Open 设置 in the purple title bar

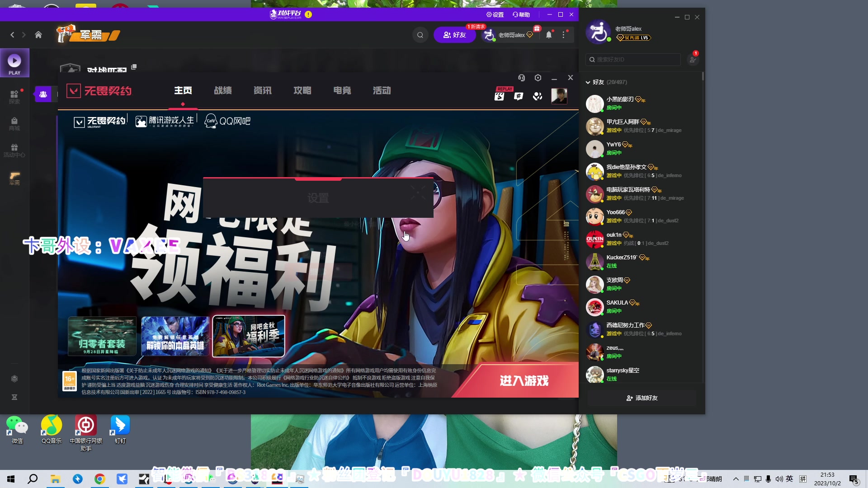point(495,14)
